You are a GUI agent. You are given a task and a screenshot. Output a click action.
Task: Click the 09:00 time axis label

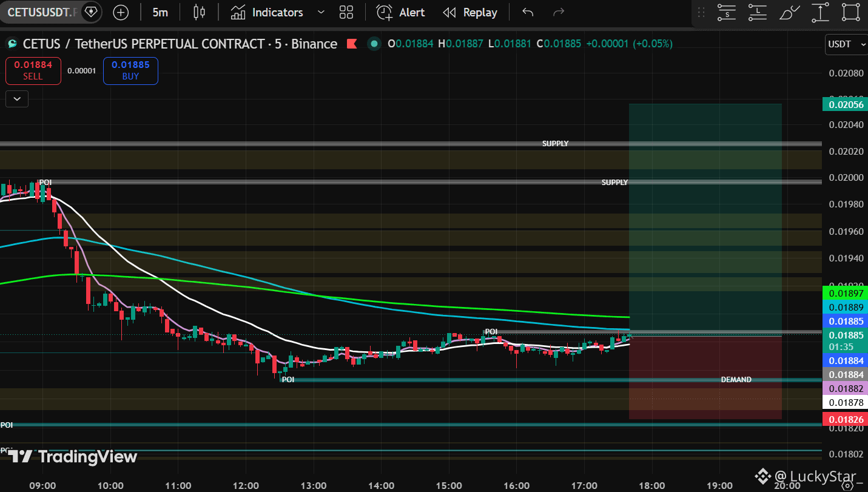[42, 485]
